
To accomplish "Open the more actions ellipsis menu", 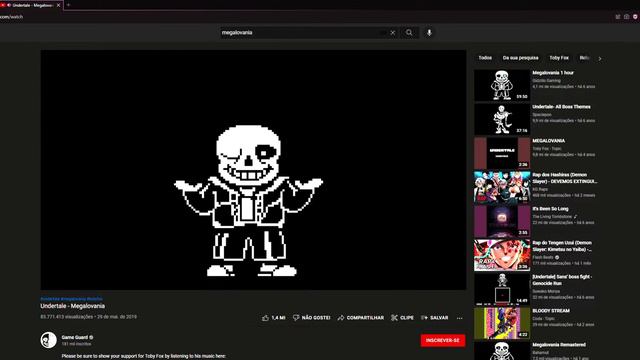I will pos(460,318).
